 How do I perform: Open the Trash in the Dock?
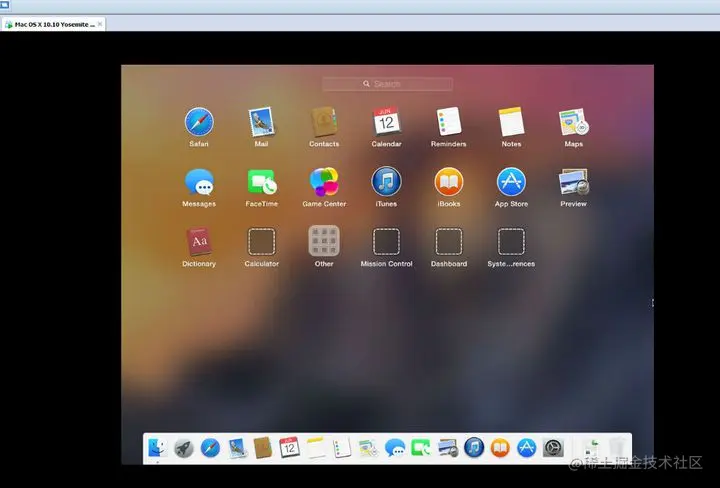point(618,448)
